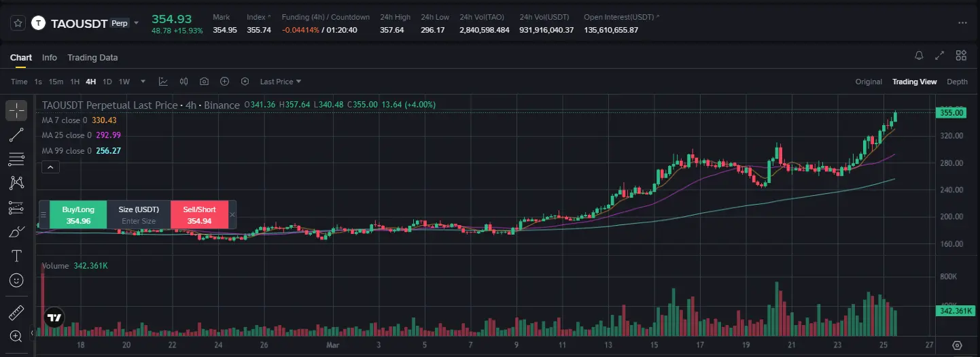The width and height of the screenshot is (980, 357).
Task: Add TAOUSDT to favorites with star icon
Action: [x=18, y=23]
